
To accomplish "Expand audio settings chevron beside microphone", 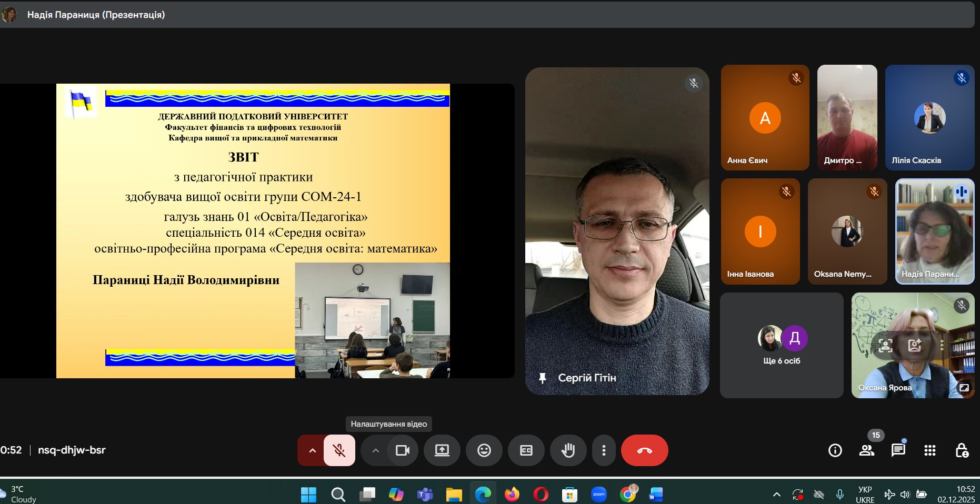I will point(312,450).
